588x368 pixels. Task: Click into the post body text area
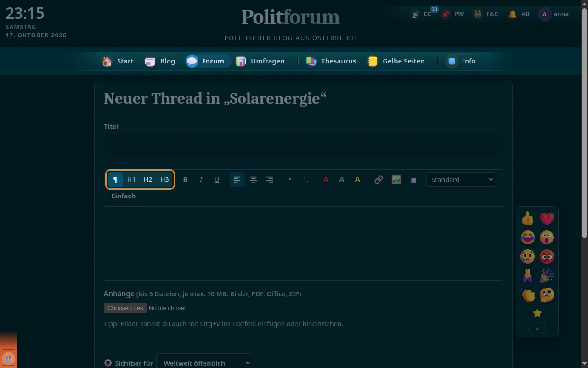click(303, 243)
